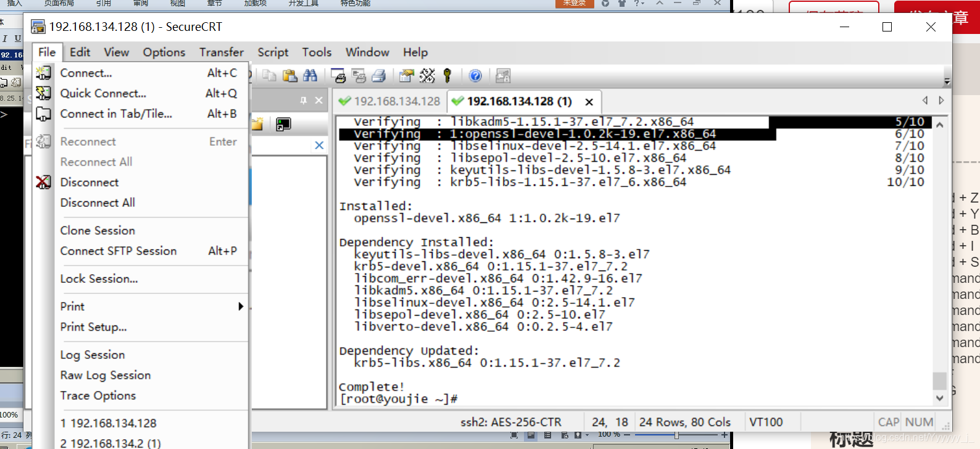The height and width of the screenshot is (449, 980).
Task: Click the terminal shortcut icon in session manager
Action: pos(283,124)
